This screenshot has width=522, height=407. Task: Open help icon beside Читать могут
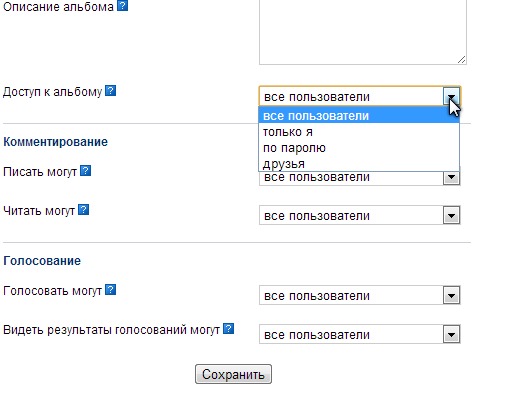point(83,210)
